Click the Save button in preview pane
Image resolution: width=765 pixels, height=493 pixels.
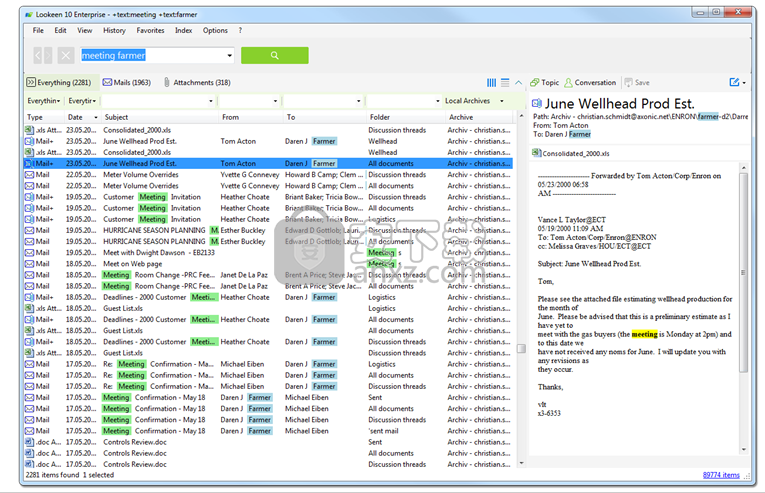tap(637, 82)
